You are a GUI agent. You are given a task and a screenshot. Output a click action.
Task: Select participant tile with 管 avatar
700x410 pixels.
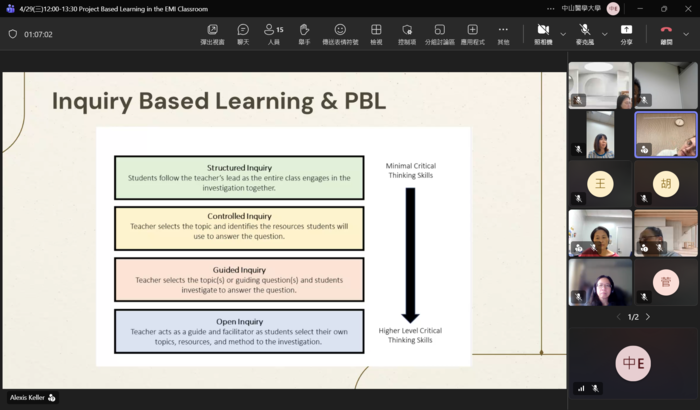click(666, 282)
